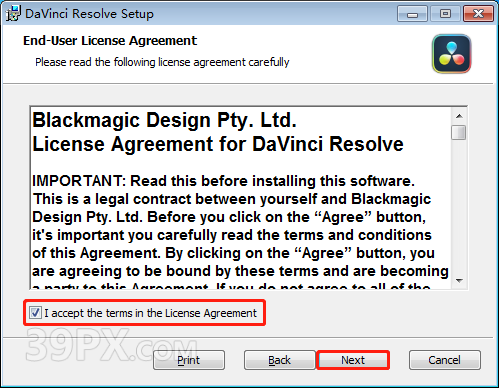499x388 pixels.
Task: Maximize the setup window
Action: click(x=445, y=14)
